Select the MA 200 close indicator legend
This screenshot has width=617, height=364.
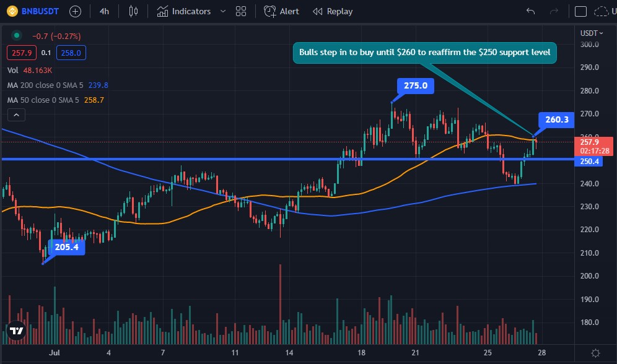(x=45, y=85)
